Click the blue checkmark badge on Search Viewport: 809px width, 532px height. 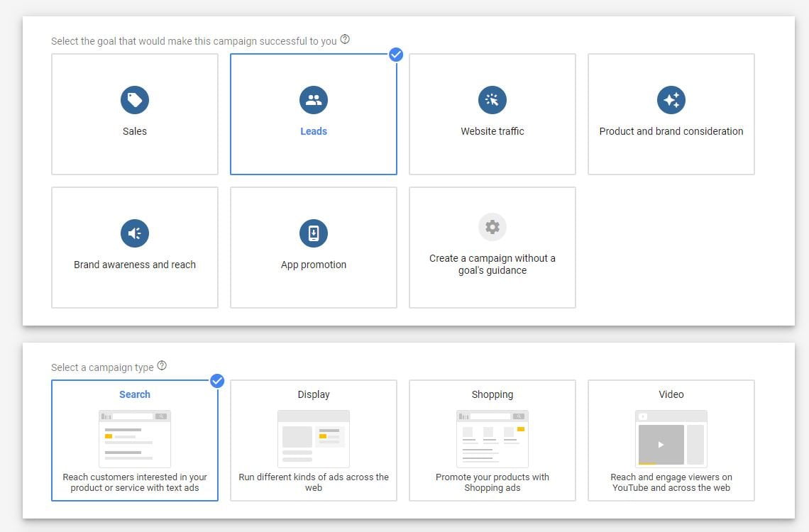[217, 381]
